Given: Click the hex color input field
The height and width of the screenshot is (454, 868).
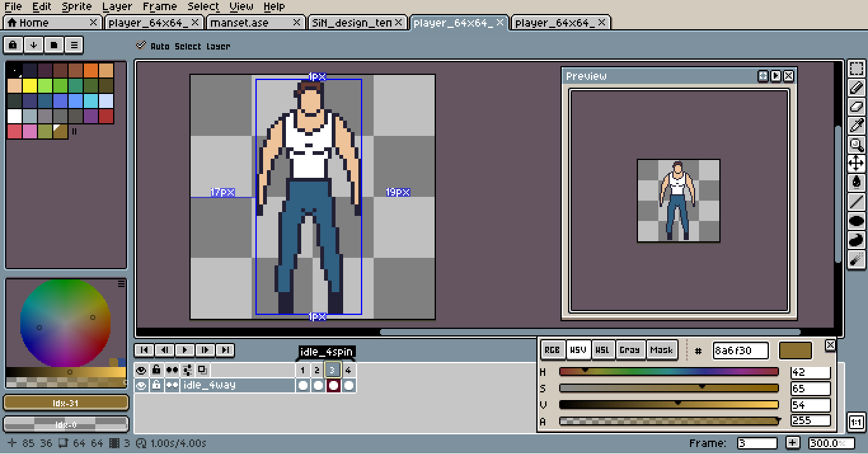Looking at the screenshot, I should click(x=740, y=351).
